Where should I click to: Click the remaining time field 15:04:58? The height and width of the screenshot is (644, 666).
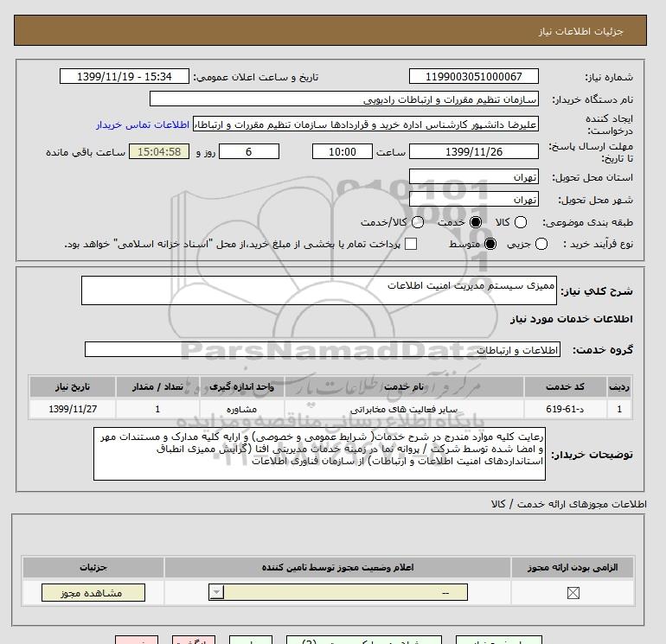[x=159, y=151]
